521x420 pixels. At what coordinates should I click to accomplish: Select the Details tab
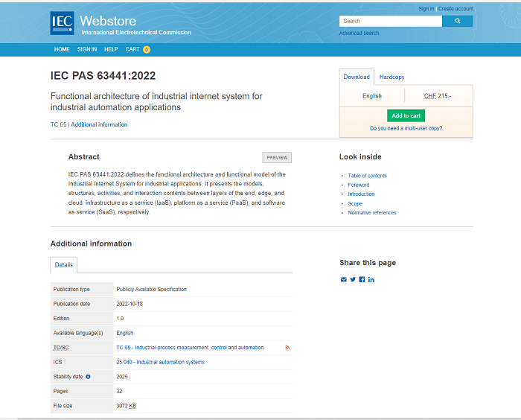64,265
